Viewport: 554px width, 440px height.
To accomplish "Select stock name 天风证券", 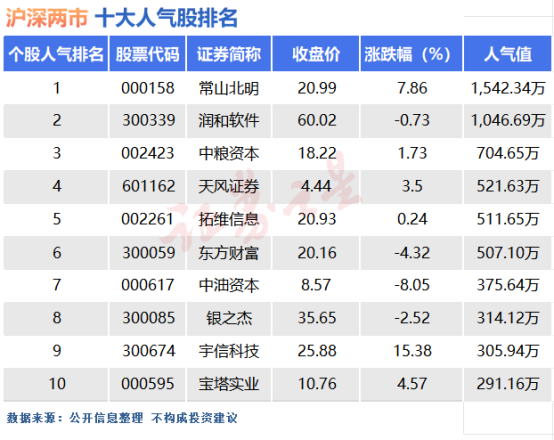I will pyautogui.click(x=229, y=186).
